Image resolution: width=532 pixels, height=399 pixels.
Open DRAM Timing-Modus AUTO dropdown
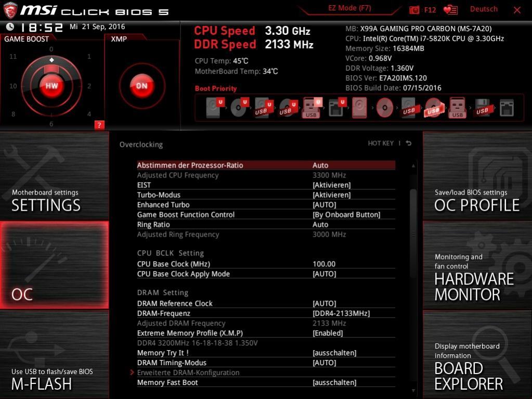click(x=325, y=363)
